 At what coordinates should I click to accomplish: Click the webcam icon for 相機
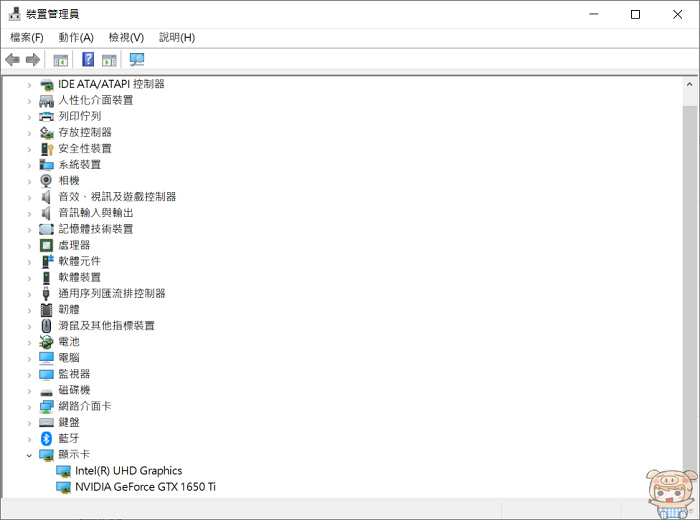point(46,181)
